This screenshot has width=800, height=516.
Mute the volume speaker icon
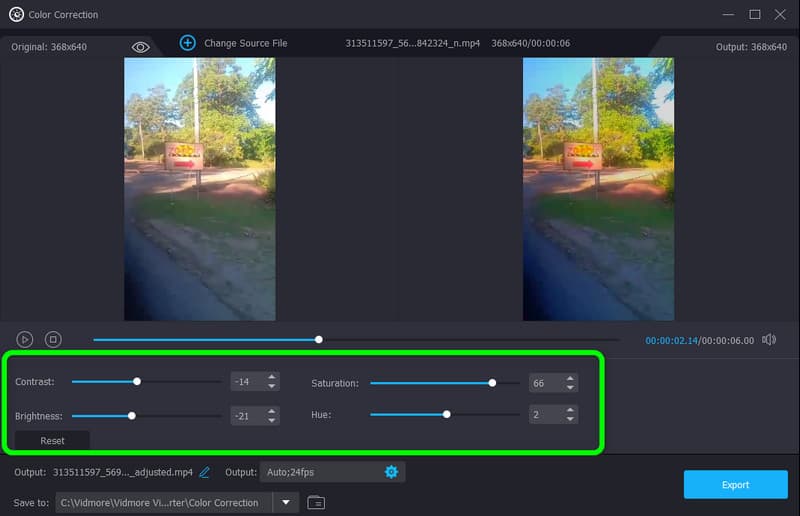[x=768, y=340]
